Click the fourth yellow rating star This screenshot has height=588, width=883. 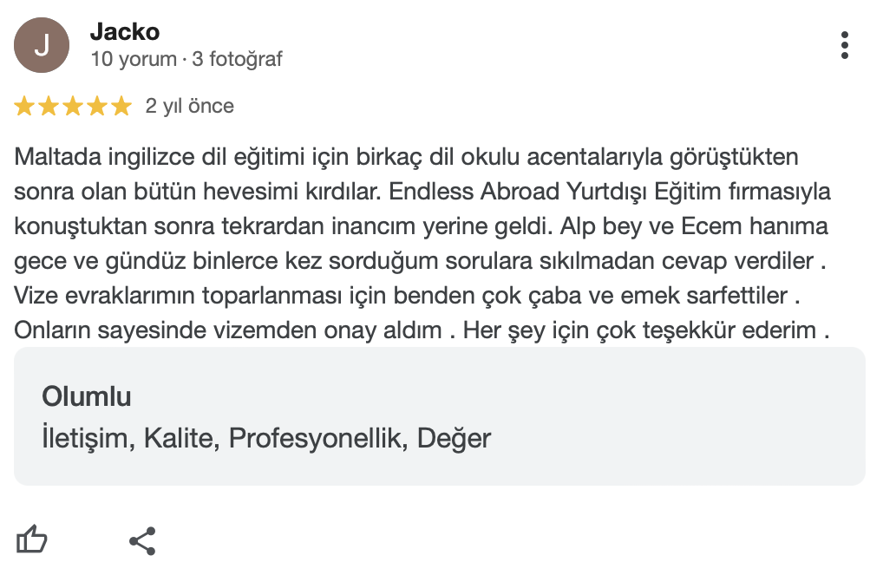point(97,107)
